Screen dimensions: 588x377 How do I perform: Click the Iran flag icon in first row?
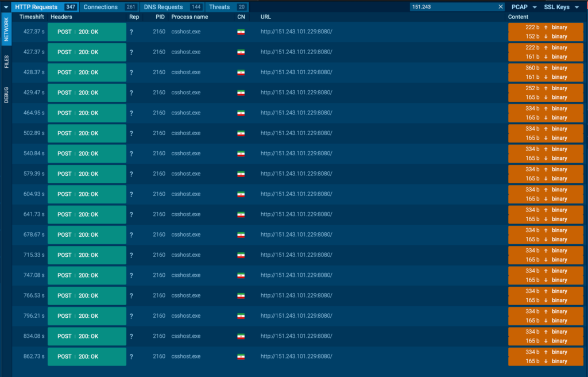[x=241, y=32]
